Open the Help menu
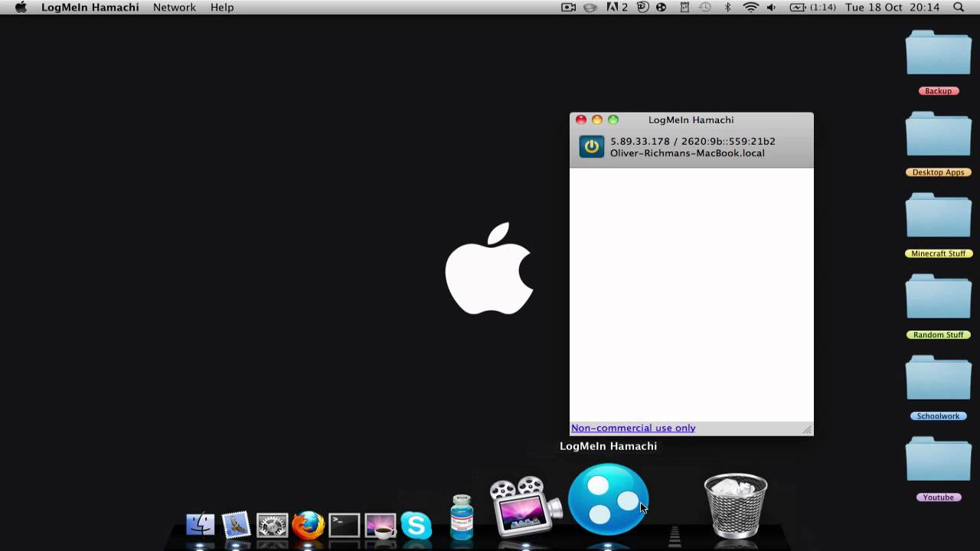 pos(222,7)
